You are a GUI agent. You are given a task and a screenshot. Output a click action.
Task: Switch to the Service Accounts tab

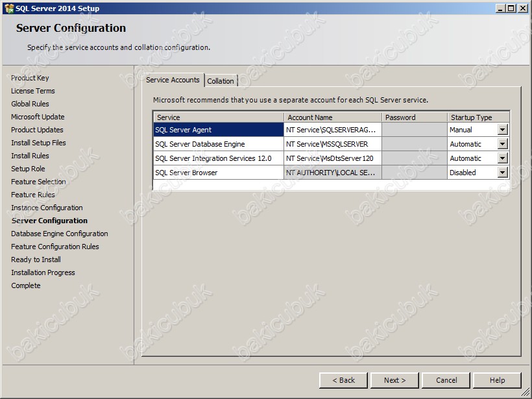point(173,80)
